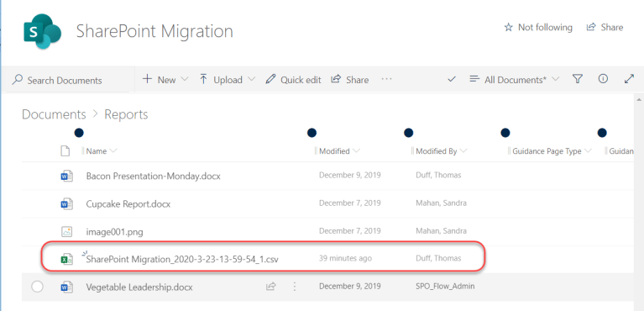644x311 pixels.
Task: Click image icon beside image001.png
Action: coord(66,232)
